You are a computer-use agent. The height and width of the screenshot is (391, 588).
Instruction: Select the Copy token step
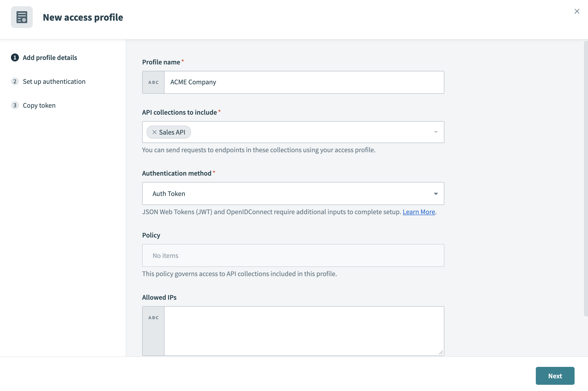pos(39,105)
